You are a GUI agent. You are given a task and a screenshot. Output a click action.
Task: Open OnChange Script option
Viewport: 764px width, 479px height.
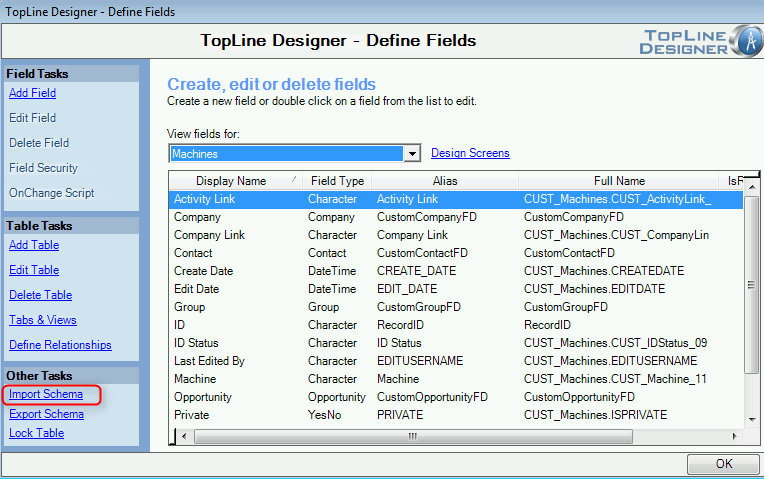pyautogui.click(x=52, y=192)
